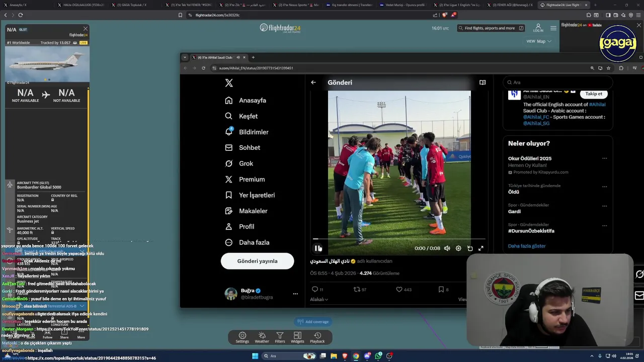Image resolution: width=644 pixels, height=362 pixels.
Task: Switch to the Anasayfa / X browser tab
Action: coord(18,5)
